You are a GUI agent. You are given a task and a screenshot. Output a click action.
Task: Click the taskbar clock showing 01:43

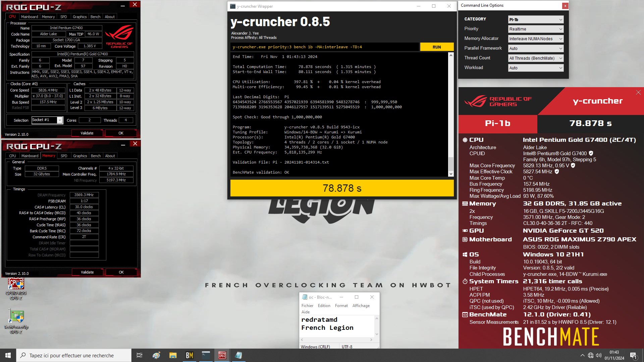click(x=614, y=355)
